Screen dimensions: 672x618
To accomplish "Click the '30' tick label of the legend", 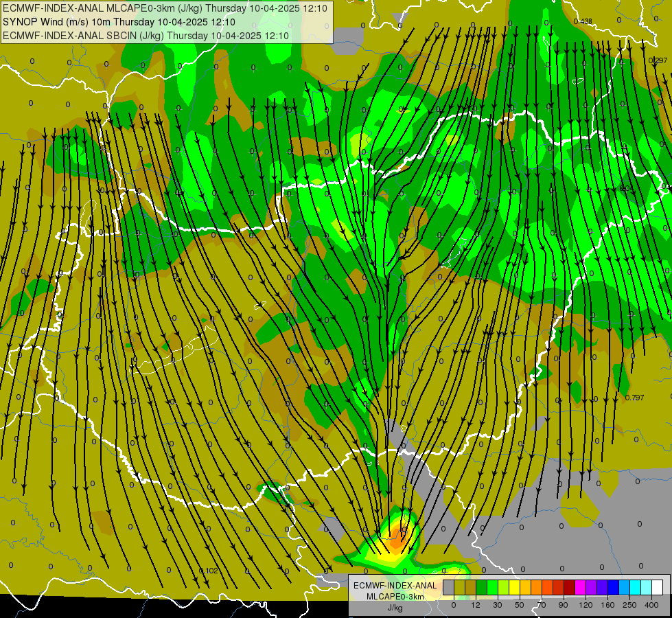I will [x=498, y=605].
